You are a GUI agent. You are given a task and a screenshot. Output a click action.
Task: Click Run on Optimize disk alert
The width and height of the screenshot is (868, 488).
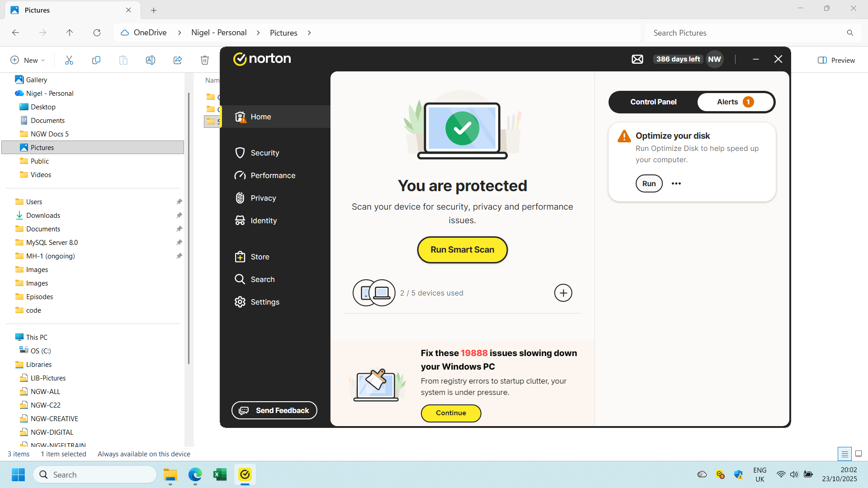pyautogui.click(x=649, y=183)
